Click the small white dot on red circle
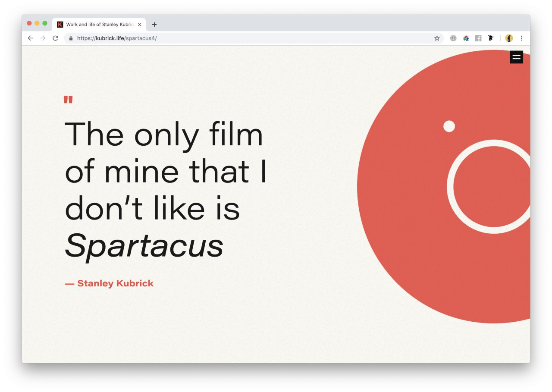552x392 pixels. click(449, 126)
